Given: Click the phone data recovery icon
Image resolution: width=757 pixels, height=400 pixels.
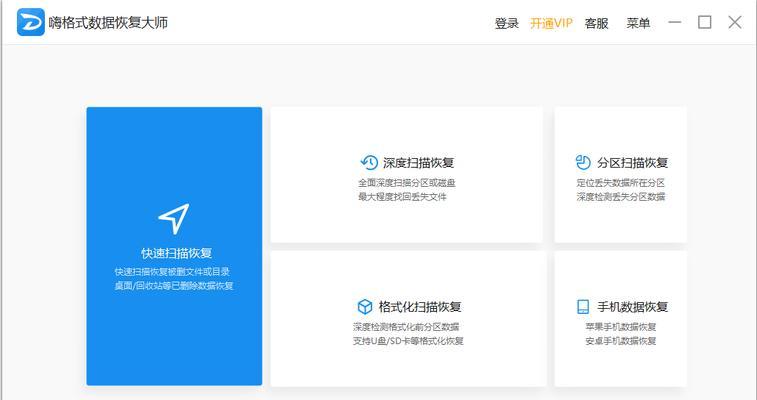Looking at the screenshot, I should click(x=583, y=306).
